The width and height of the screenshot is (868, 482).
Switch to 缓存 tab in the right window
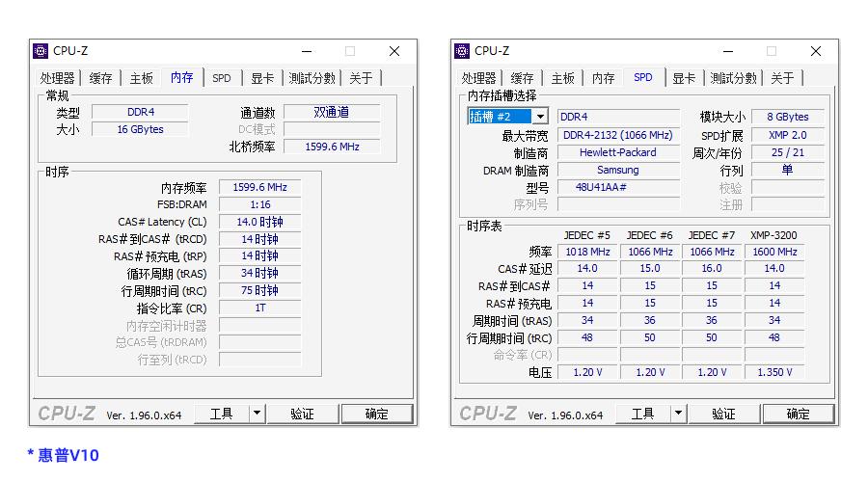522,78
